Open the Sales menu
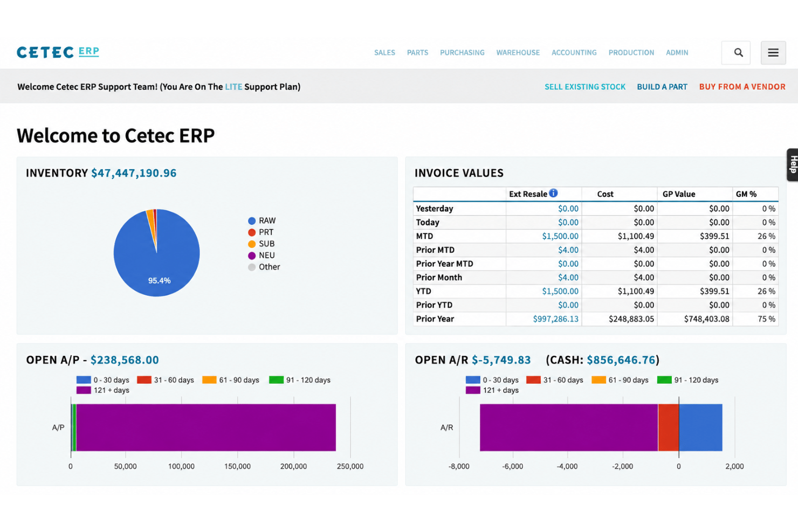798x532 pixels. click(384, 52)
